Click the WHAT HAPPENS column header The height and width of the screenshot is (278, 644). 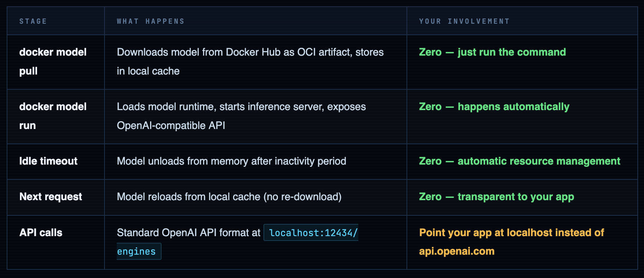[x=150, y=21]
